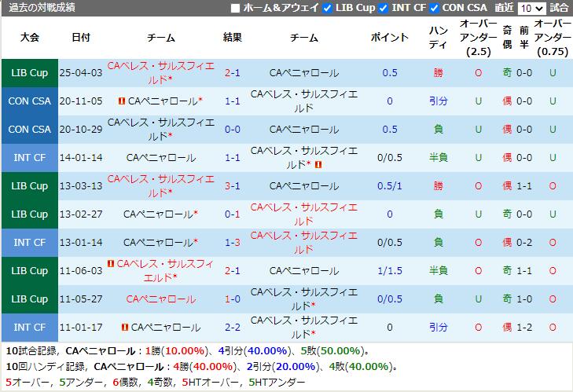Select CON CSA cell on 20-11-05 row

(x=30, y=101)
